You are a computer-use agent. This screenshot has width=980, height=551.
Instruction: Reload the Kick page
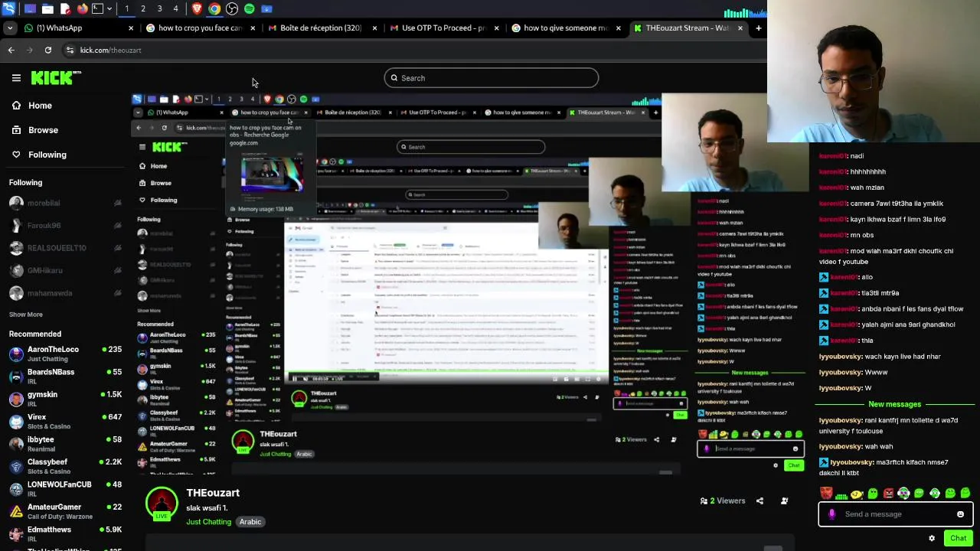click(x=47, y=51)
